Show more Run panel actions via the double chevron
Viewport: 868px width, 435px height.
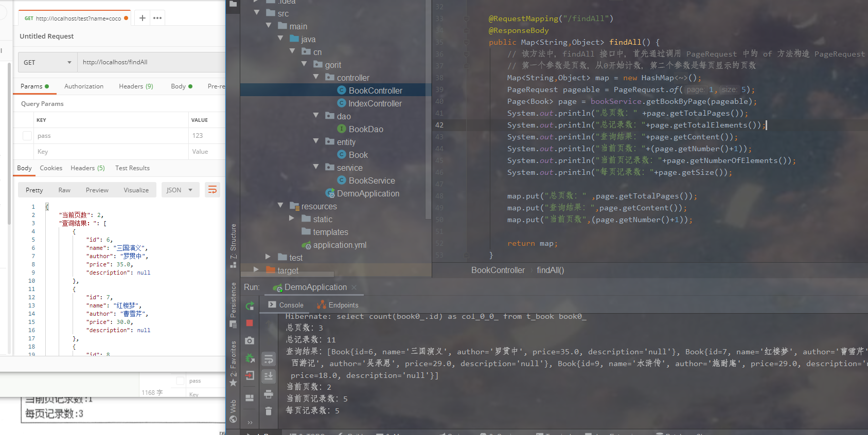coord(250,423)
